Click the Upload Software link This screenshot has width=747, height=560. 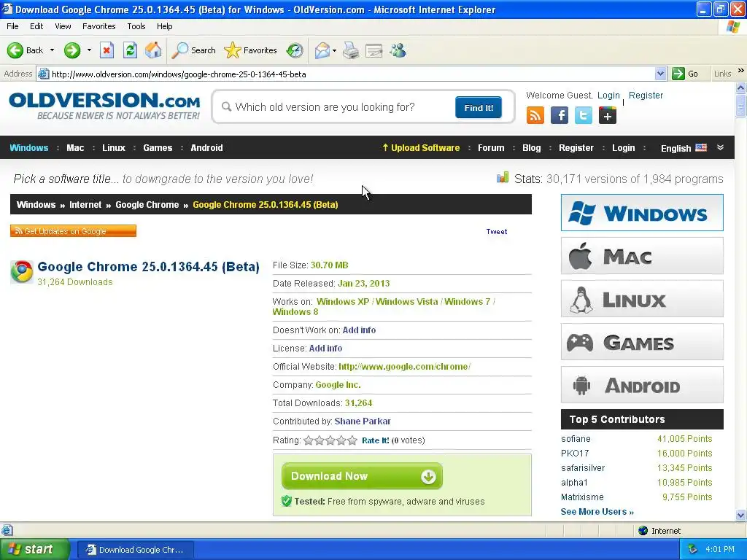pyautogui.click(x=421, y=147)
